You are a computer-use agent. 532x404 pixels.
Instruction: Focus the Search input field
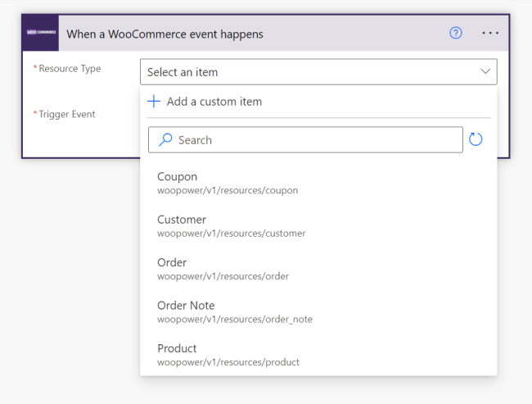(315, 140)
